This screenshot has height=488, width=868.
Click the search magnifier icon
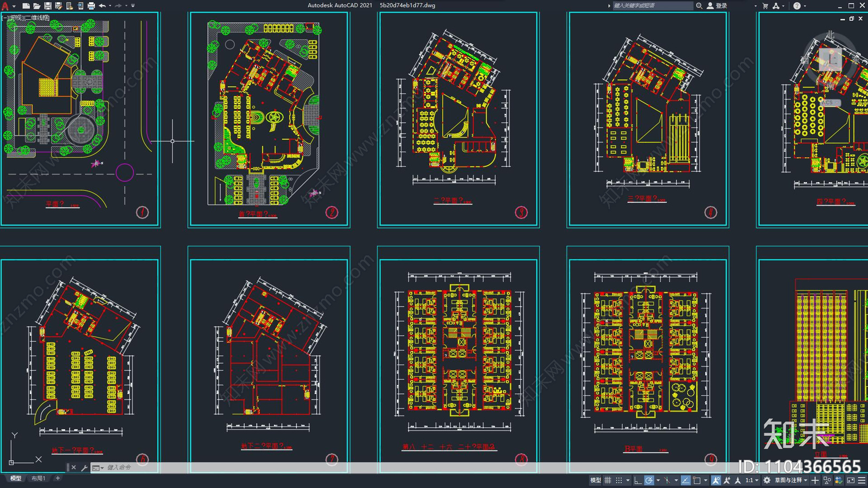[699, 5]
